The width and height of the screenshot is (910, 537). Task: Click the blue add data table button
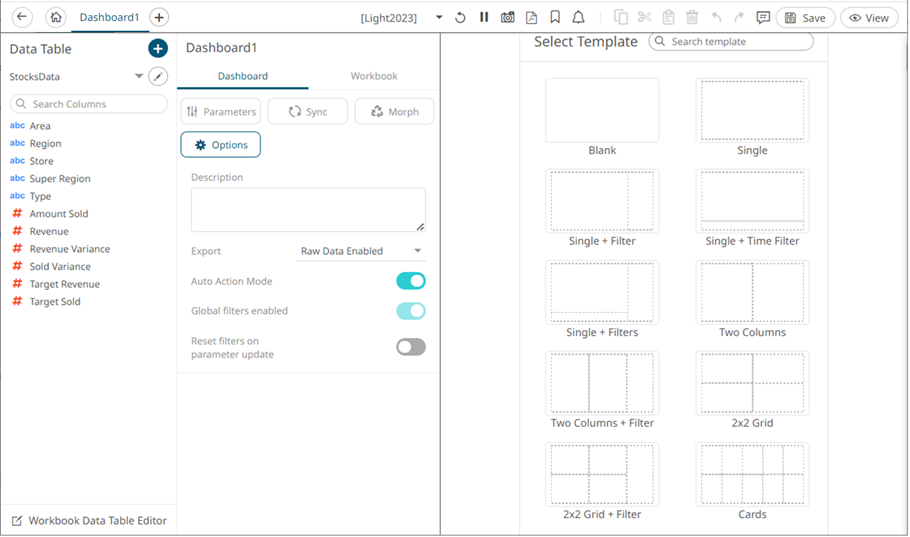(x=158, y=49)
